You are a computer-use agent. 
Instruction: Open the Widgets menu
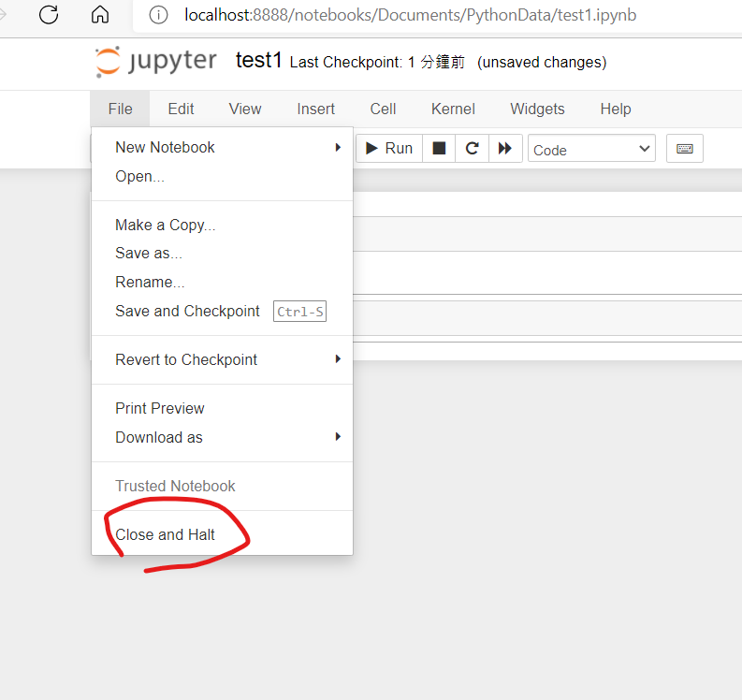click(x=537, y=109)
